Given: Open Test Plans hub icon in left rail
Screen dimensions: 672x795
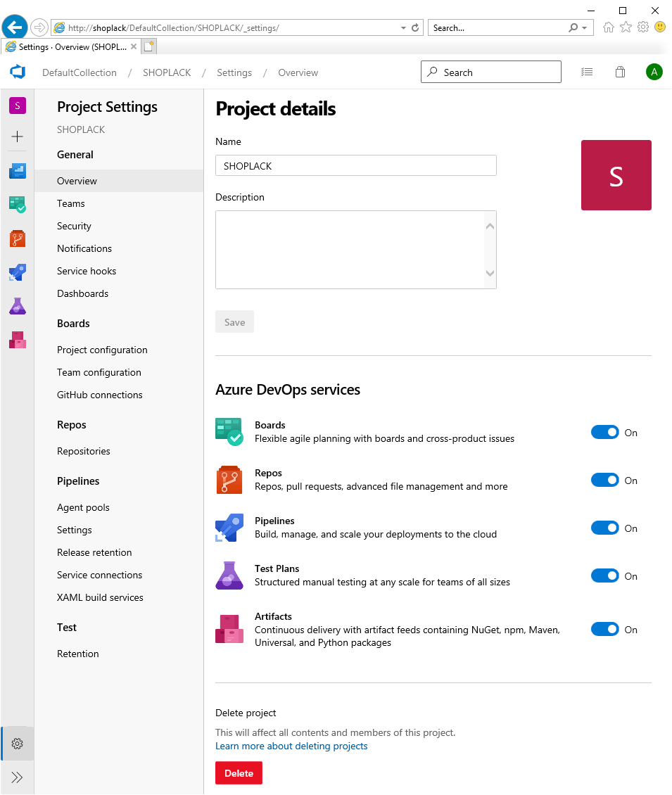Looking at the screenshot, I should [x=18, y=306].
